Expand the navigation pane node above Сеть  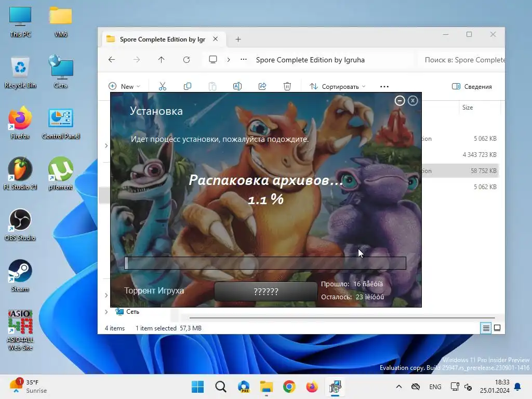(106, 295)
